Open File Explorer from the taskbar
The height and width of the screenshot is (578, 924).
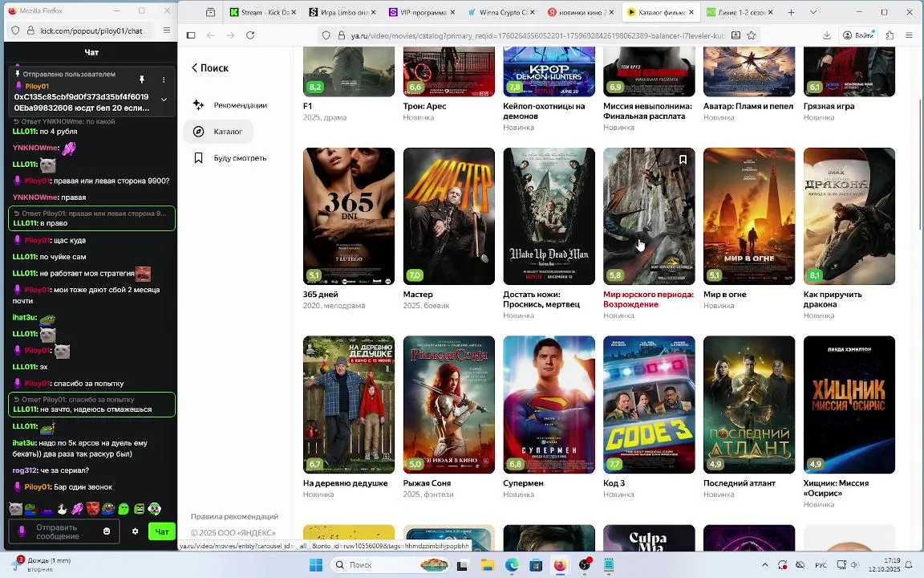(487, 565)
